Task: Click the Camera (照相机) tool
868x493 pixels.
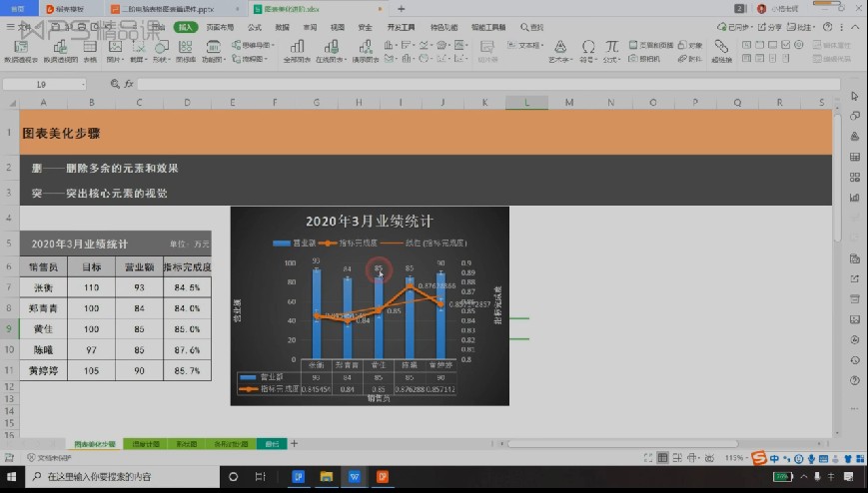Action: pyautogui.click(x=644, y=59)
